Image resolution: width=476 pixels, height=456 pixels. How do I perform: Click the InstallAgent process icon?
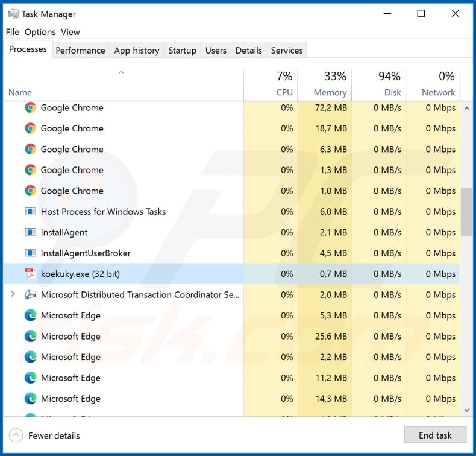(30, 232)
